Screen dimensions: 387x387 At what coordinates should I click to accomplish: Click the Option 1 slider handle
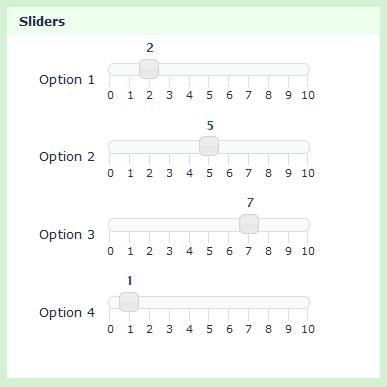coord(149,69)
